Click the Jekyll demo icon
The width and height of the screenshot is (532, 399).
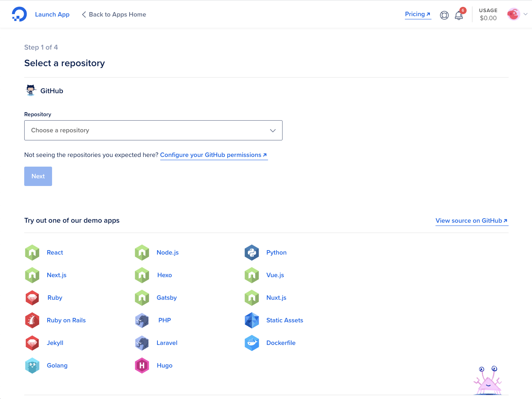[32, 343]
